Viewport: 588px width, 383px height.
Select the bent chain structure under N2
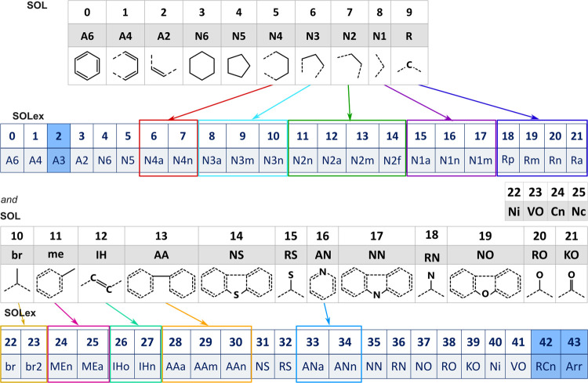(350, 66)
